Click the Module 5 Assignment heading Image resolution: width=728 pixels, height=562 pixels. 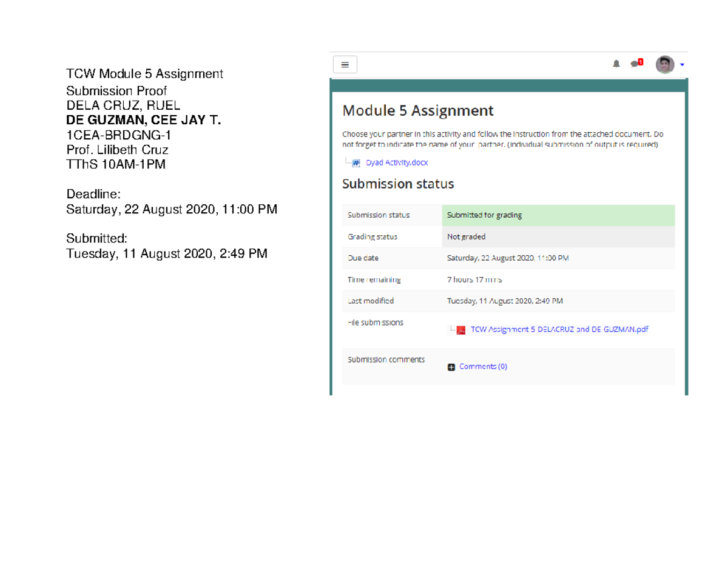pyautogui.click(x=417, y=111)
